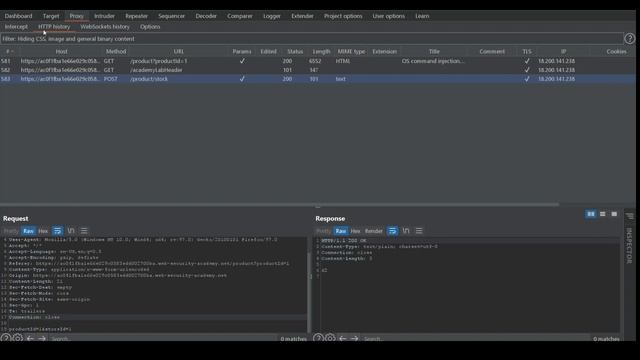Sort history by the # column
Viewport: 640px width, 360px height.
click(x=10, y=51)
